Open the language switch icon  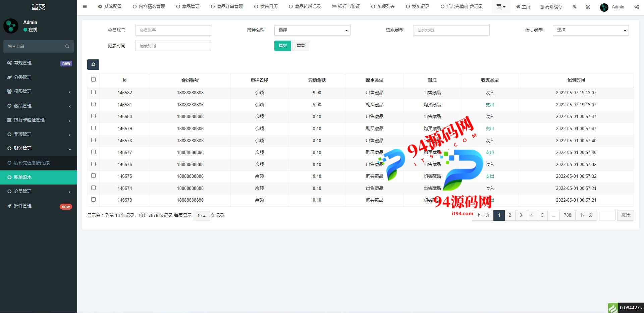click(x=574, y=7)
